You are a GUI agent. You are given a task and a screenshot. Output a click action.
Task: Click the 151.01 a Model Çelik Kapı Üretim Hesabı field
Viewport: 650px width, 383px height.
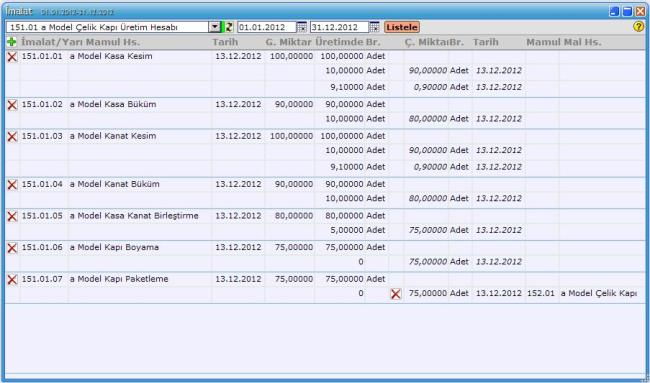pos(108,27)
